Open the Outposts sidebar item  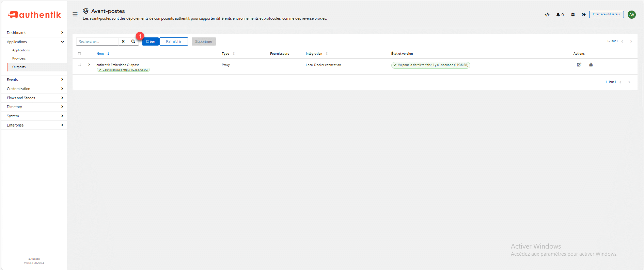pyautogui.click(x=19, y=67)
